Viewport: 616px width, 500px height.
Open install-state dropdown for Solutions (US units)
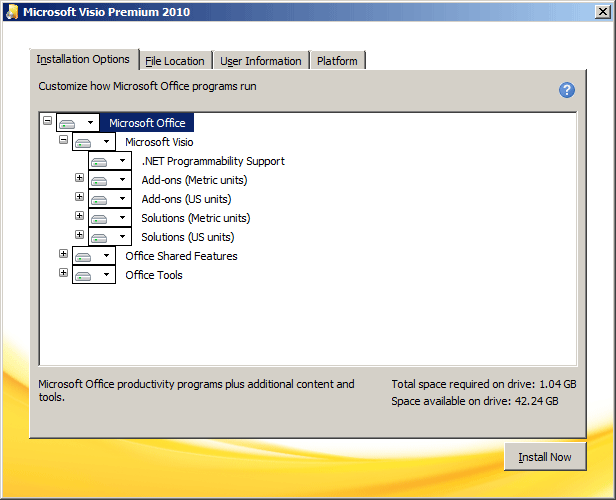click(110, 237)
